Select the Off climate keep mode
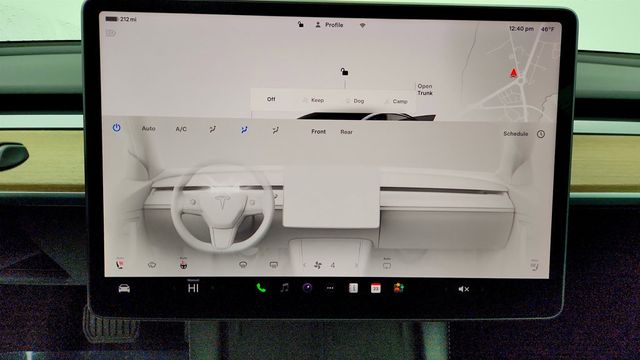Screen dimensions: 640x360 point(271,99)
